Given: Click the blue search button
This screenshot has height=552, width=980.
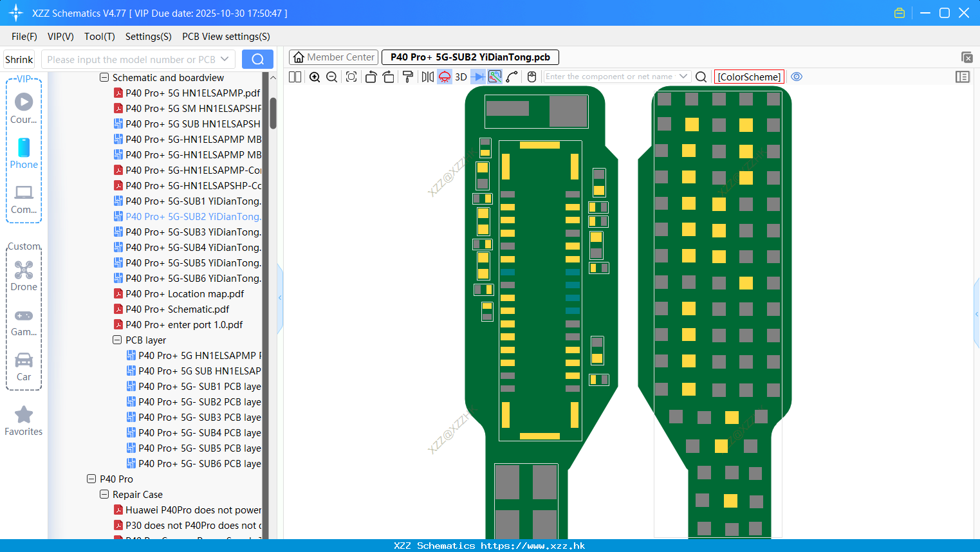Looking at the screenshot, I should coord(257,59).
